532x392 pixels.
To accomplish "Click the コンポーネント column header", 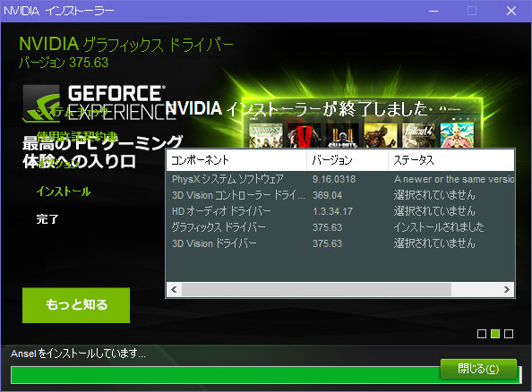I will pyautogui.click(x=236, y=160).
